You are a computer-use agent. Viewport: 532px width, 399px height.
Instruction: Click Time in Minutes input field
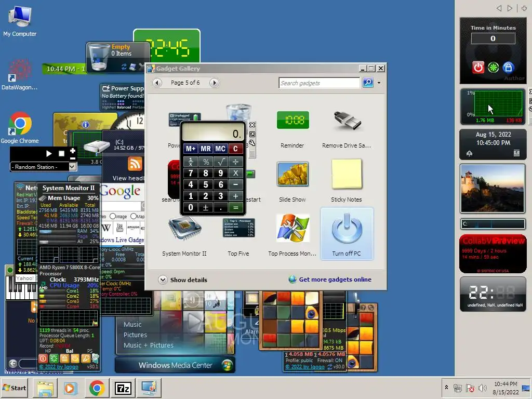pos(493,38)
